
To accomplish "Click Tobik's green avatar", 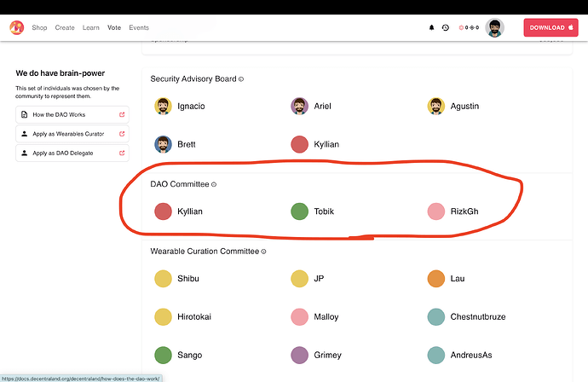I will click(x=300, y=211).
